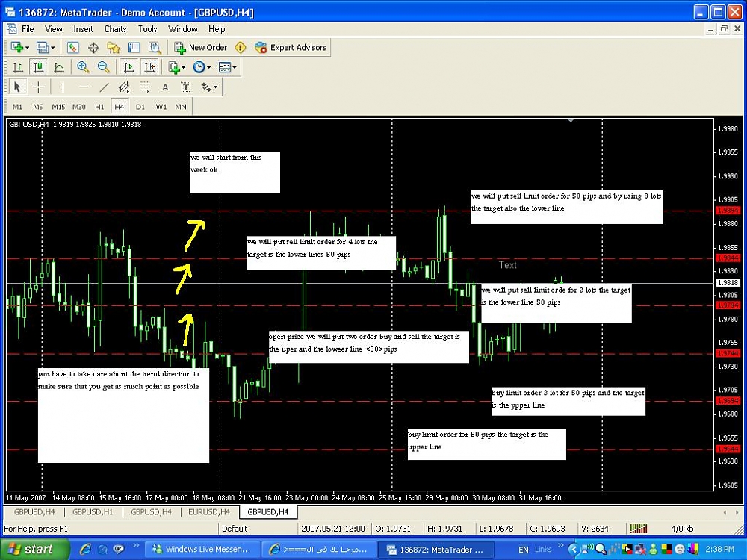Switch to the EURUSD,H4 chart tab
The width and height of the screenshot is (747, 560).
(209, 512)
